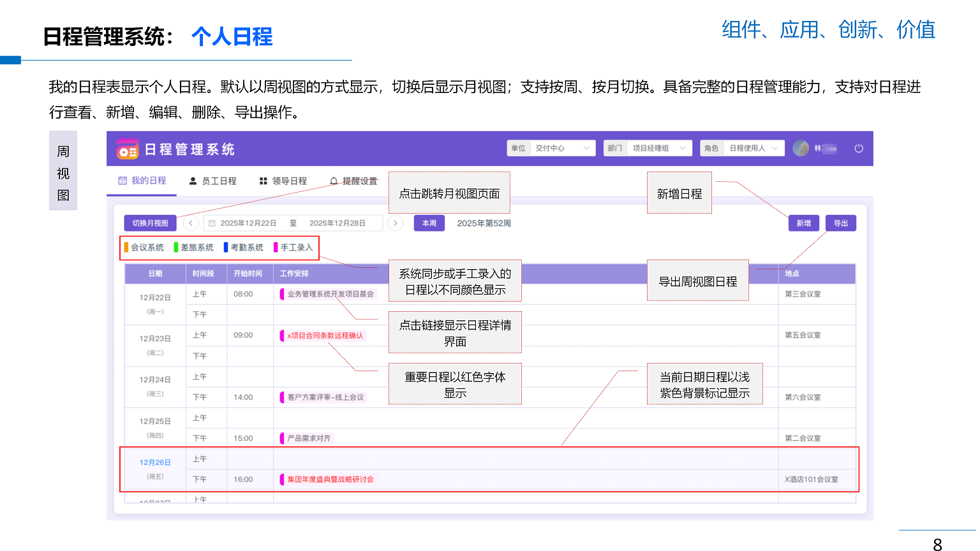Click the end date 2025年12月28日 field
This screenshot has width=980, height=551.
pyautogui.click(x=338, y=223)
